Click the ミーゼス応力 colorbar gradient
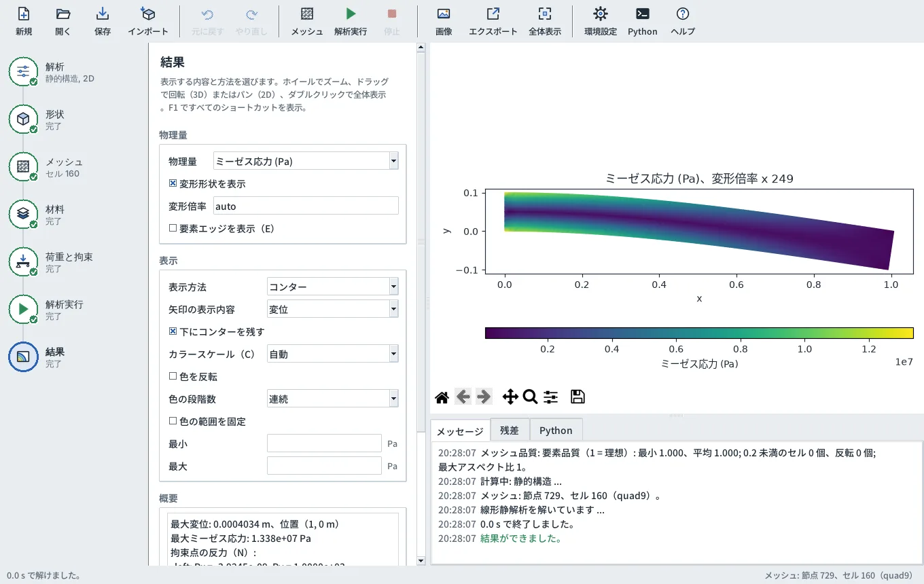 point(699,333)
